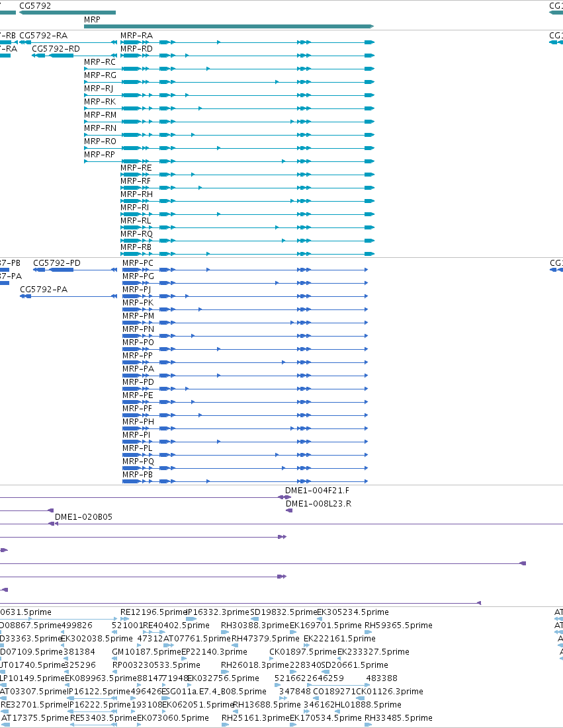Select EST IP16332.3prime label
The height and width of the screenshot is (728, 563).
point(218,612)
